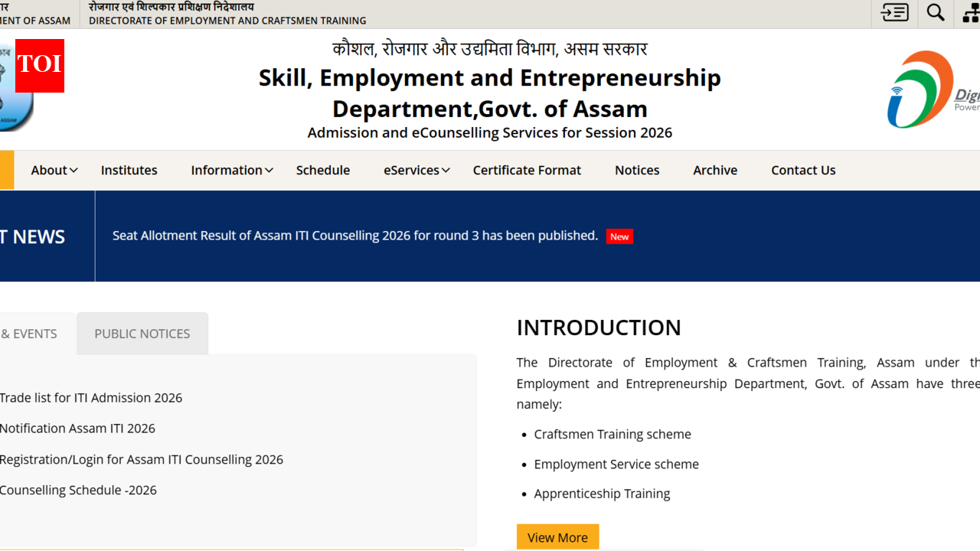Open Counselling Schedule -2026 link
980x551 pixels.
(x=78, y=491)
